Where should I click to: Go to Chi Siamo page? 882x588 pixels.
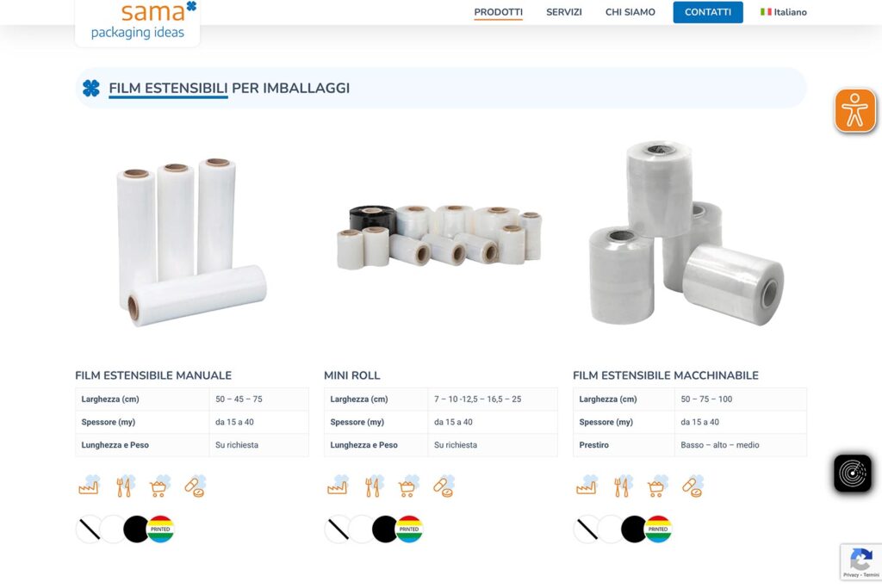click(x=630, y=12)
